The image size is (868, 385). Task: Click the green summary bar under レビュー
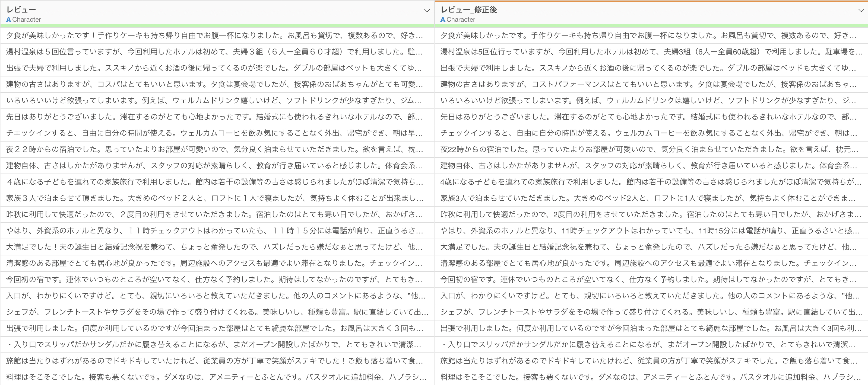(x=217, y=25)
